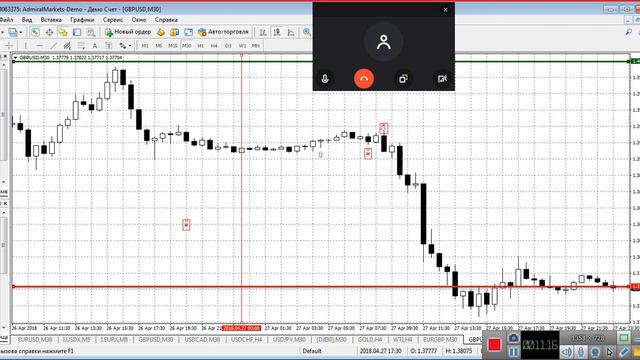Select the text 'A' tool

point(95,46)
